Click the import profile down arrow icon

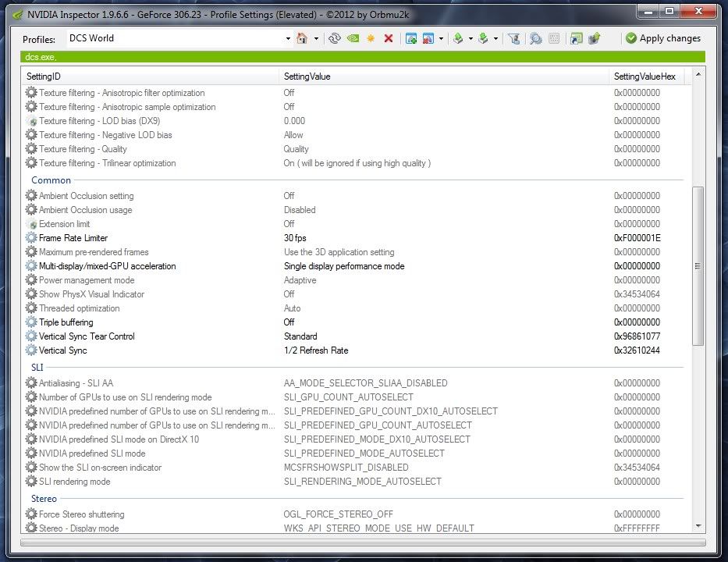click(x=484, y=38)
